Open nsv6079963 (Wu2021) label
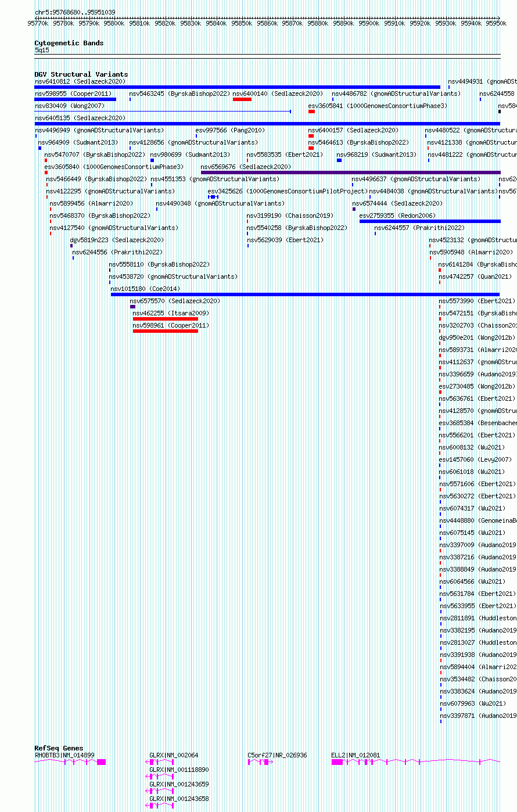 (473, 703)
